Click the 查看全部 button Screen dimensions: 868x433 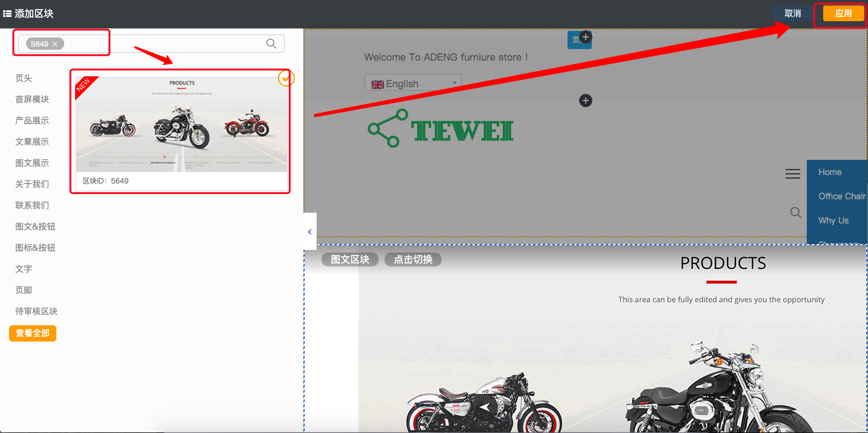coord(33,333)
